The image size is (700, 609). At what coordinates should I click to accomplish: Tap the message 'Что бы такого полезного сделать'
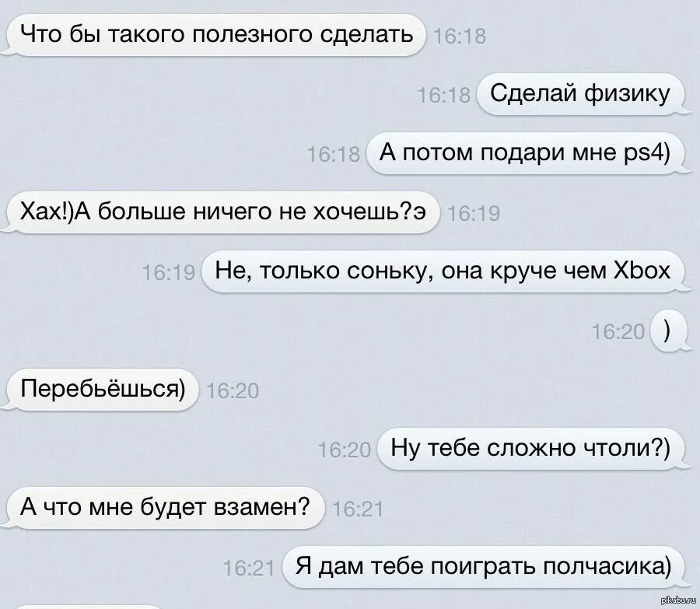pos(215,35)
